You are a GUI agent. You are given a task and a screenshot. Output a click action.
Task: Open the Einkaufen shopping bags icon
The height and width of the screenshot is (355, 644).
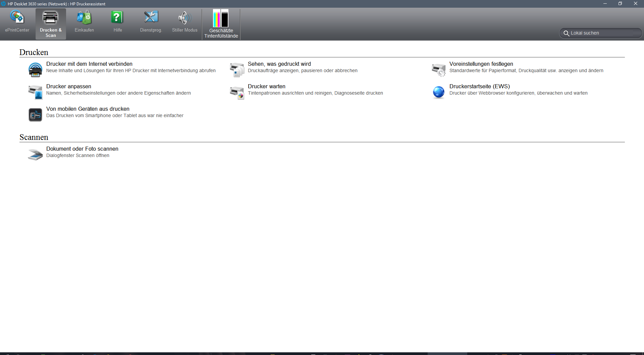(x=84, y=17)
